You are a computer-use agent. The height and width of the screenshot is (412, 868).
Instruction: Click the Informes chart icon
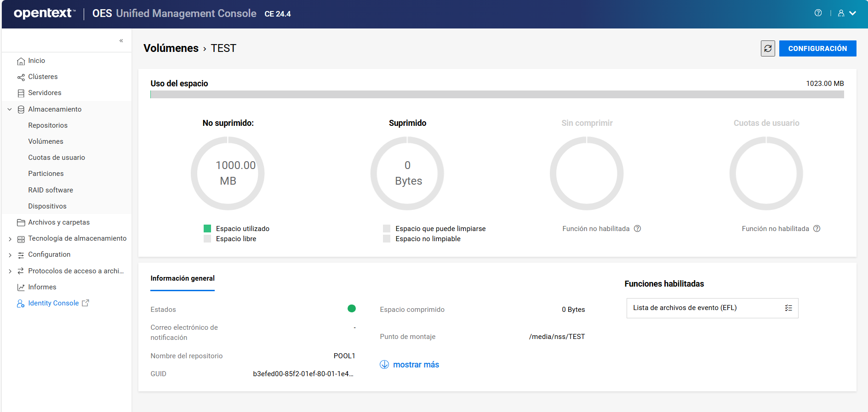coord(21,288)
